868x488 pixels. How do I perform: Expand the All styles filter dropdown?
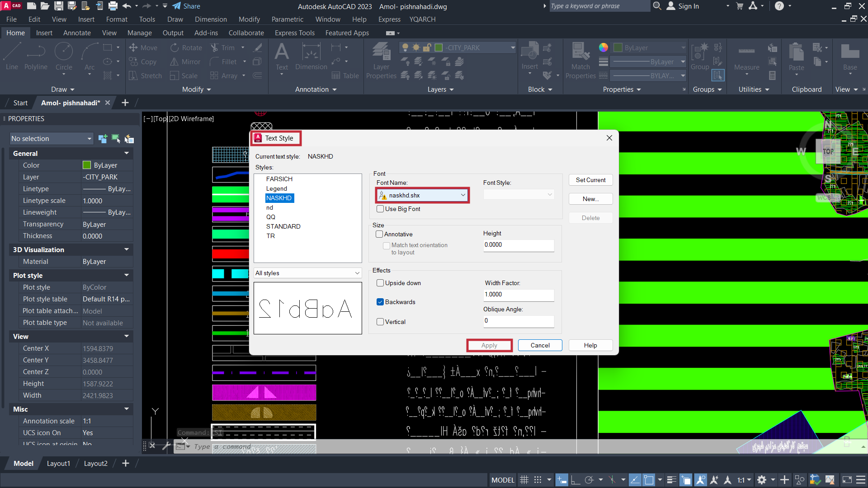(307, 273)
